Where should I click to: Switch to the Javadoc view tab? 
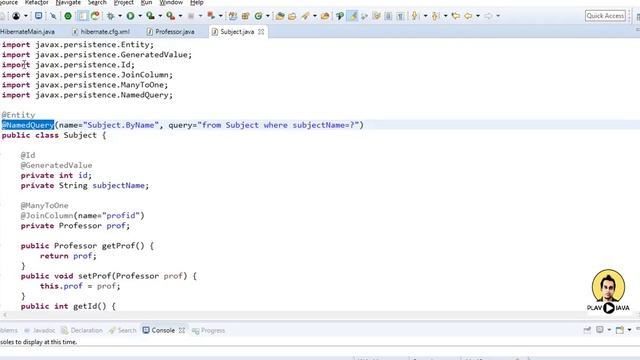click(x=40, y=330)
